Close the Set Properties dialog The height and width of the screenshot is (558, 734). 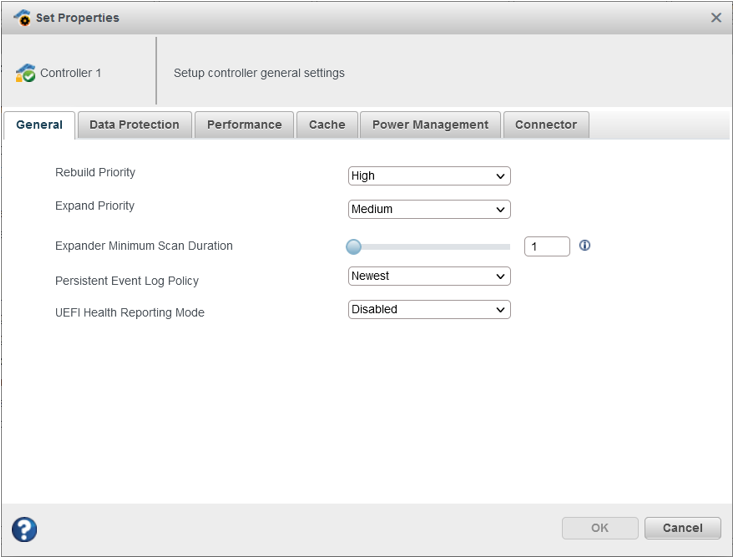pos(716,18)
